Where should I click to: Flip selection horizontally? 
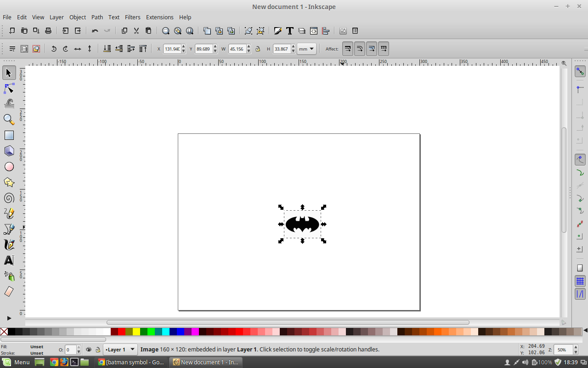[78, 49]
